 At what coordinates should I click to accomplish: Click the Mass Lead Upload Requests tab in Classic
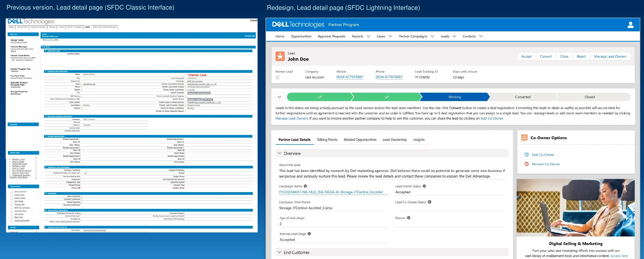[104, 27]
